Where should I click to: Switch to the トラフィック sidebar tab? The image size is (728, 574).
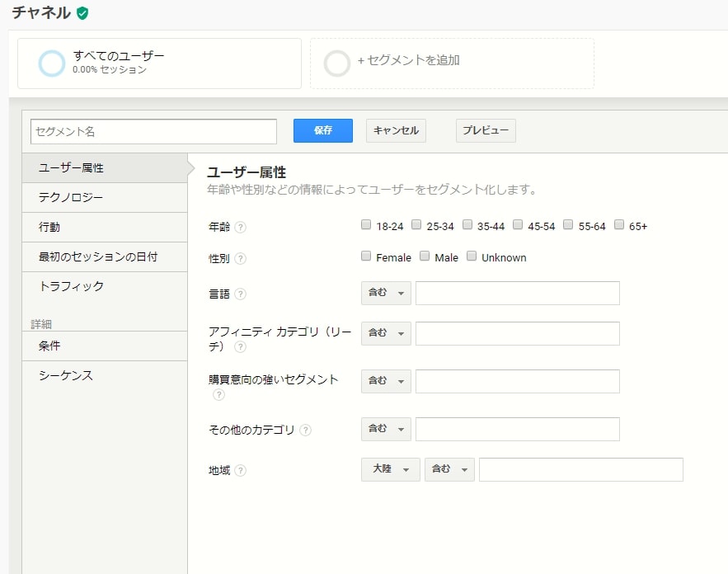(105, 286)
